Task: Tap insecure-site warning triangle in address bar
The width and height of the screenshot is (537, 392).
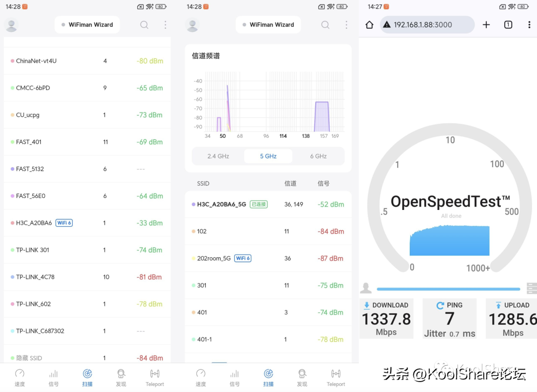Action: pyautogui.click(x=387, y=25)
